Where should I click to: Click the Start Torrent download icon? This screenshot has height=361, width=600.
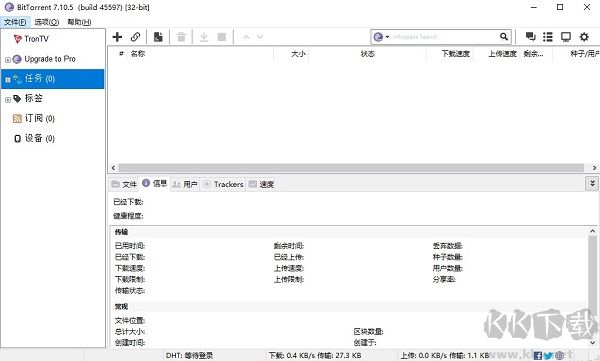click(x=204, y=37)
